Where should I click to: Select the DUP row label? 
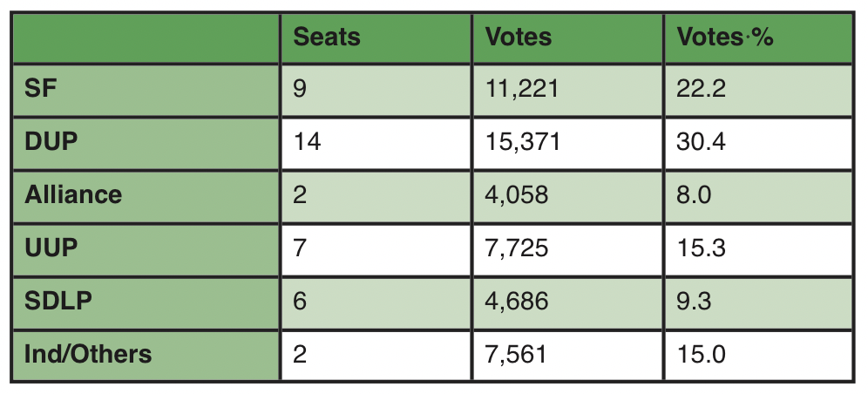[51, 141]
